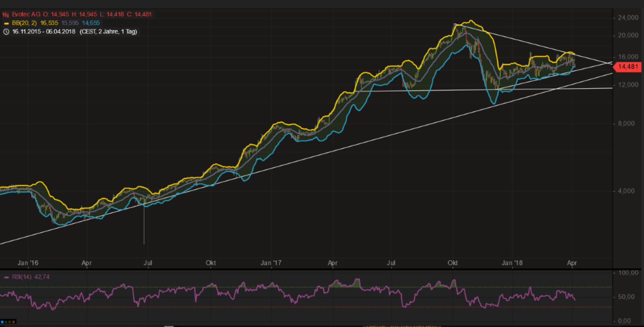Click the clock icon next to the date range
This screenshot has width=644, height=327.
6,31
